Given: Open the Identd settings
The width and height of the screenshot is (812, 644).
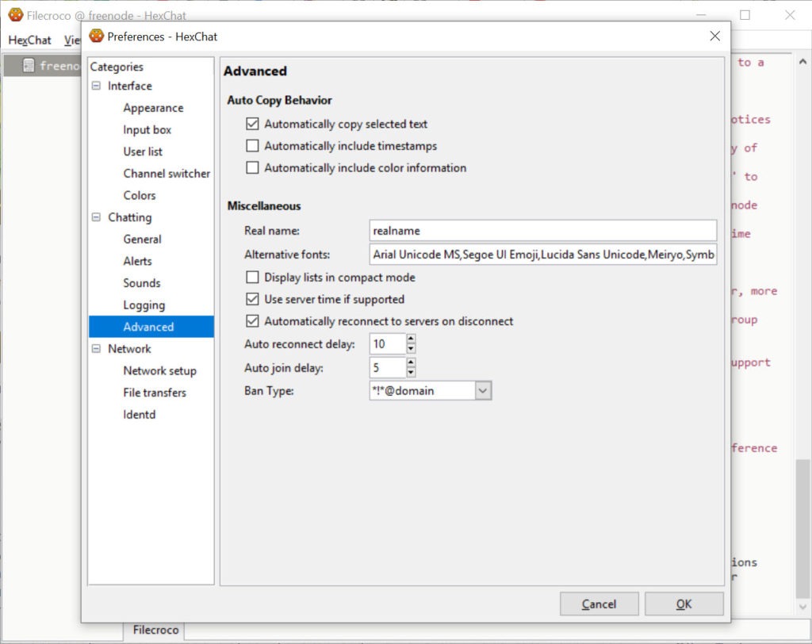Looking at the screenshot, I should coord(140,415).
